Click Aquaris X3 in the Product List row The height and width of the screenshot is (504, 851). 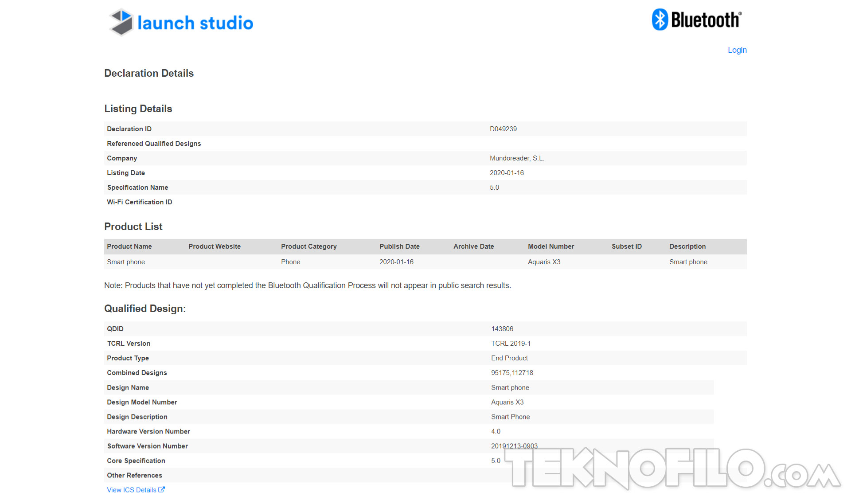tap(544, 262)
